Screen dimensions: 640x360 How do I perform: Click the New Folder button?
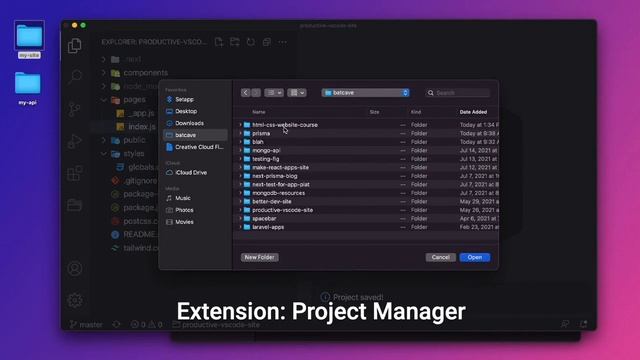tap(260, 257)
